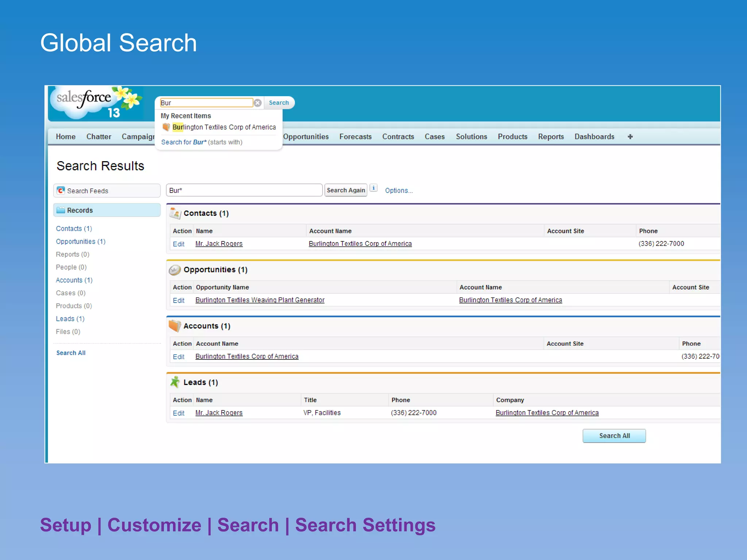The image size is (747, 560).
Task: Open Burlington Textiles company link in Leads
Action: coord(547,413)
